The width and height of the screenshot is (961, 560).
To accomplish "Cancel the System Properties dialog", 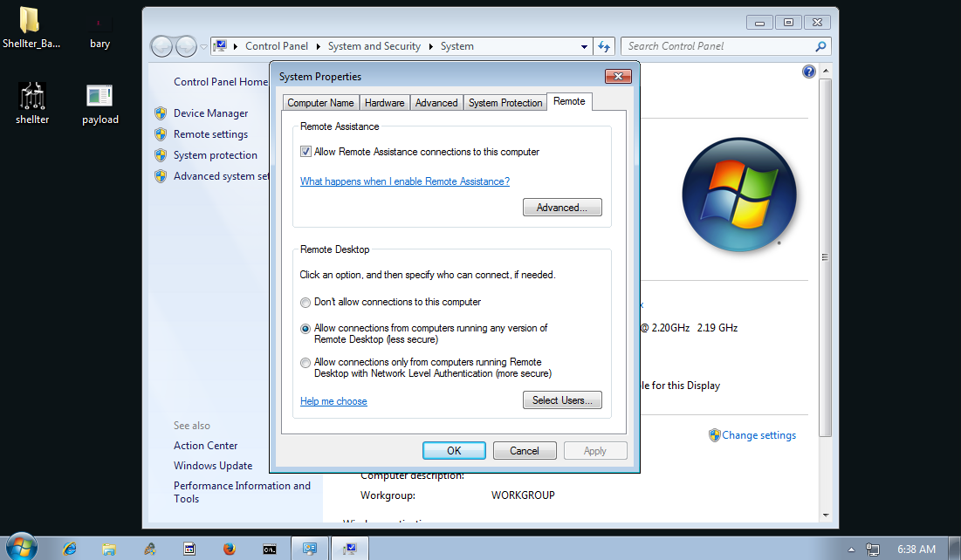I will pos(525,451).
